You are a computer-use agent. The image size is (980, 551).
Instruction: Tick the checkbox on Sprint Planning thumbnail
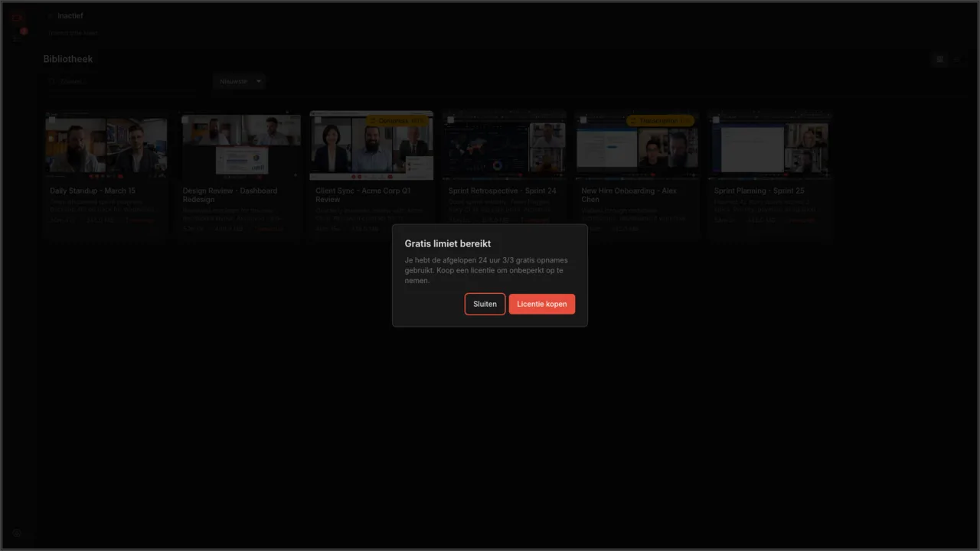[716, 120]
